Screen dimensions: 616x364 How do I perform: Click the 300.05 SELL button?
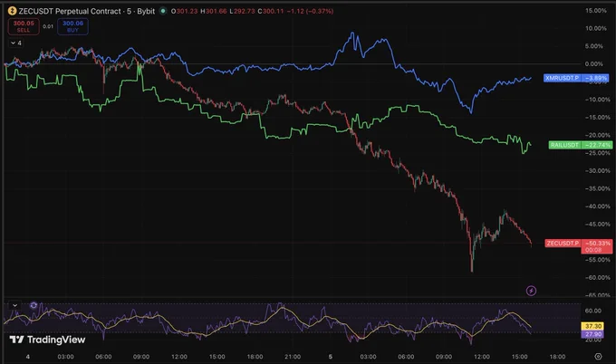pos(24,26)
